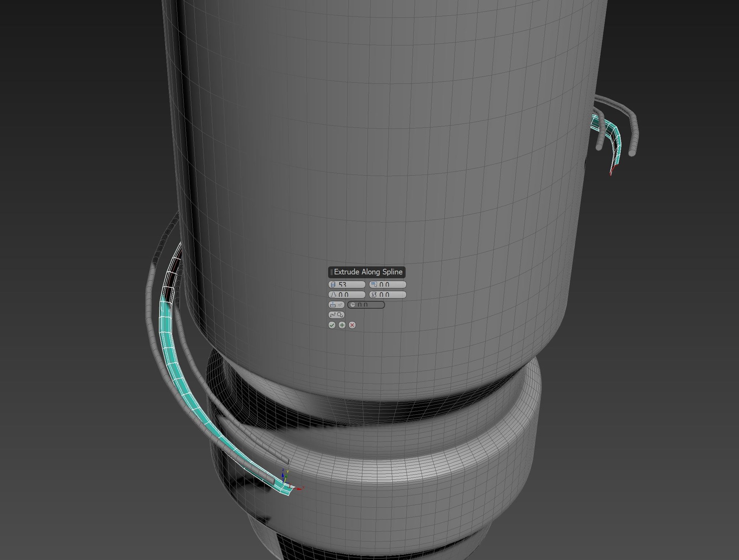Confirm extrusion with the green checkmark OK
The image size is (739, 560).
click(x=332, y=325)
